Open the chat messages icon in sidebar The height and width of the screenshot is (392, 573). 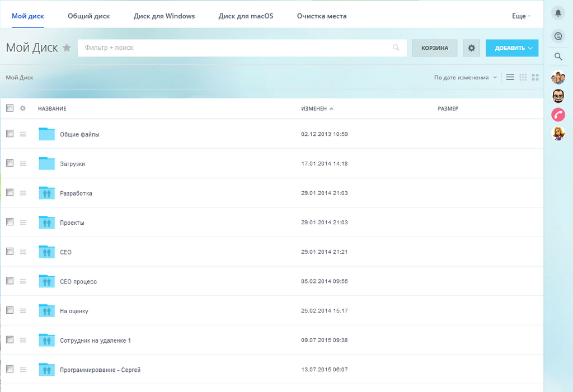[558, 36]
